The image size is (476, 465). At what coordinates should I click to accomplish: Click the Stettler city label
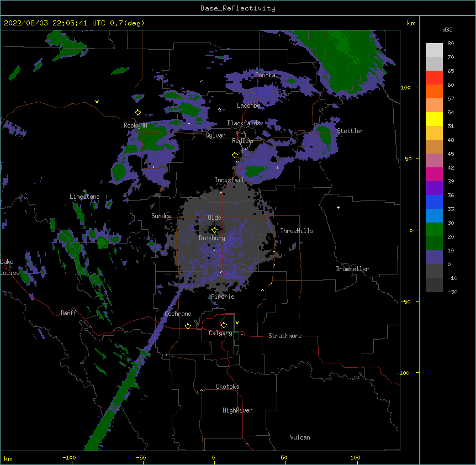click(350, 131)
